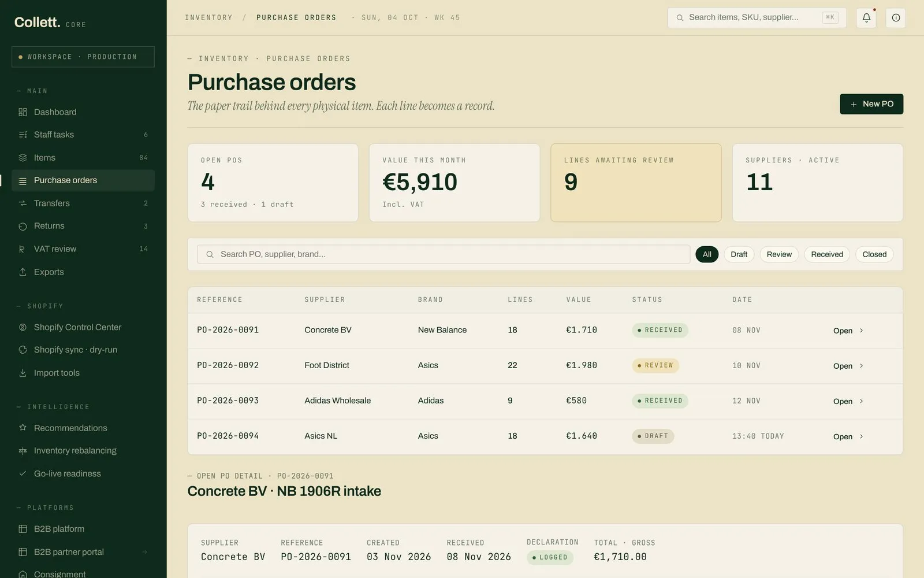
Task: Open the Lines awaiting review card
Action: click(x=636, y=183)
